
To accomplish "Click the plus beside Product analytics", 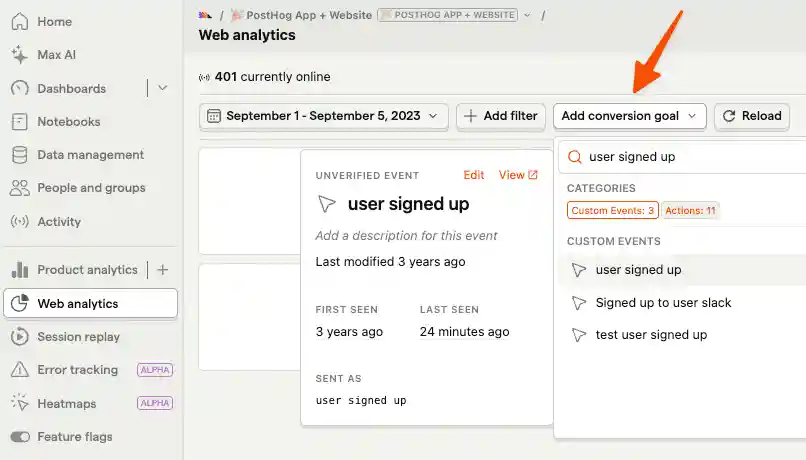I will point(163,270).
